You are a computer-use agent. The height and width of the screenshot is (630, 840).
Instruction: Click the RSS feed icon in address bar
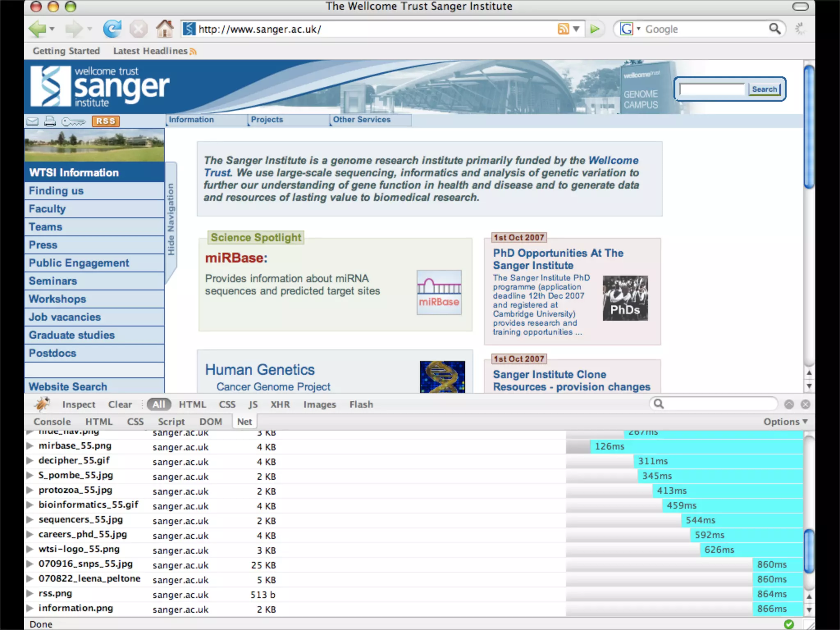point(563,29)
